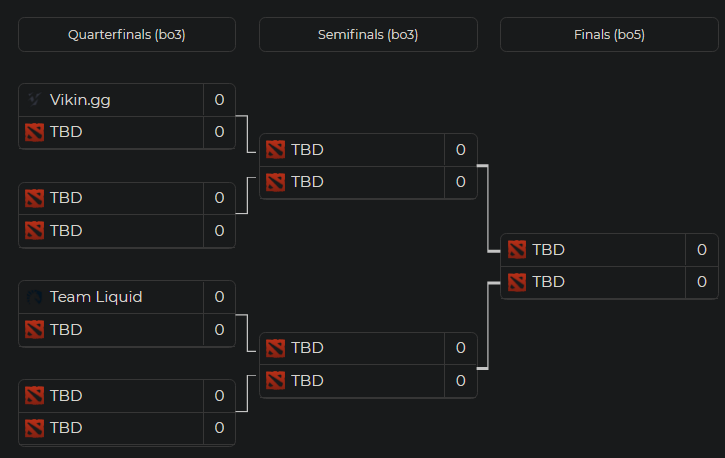Open the Vikin.gg team name link
This screenshot has width=725, height=458.
point(80,100)
